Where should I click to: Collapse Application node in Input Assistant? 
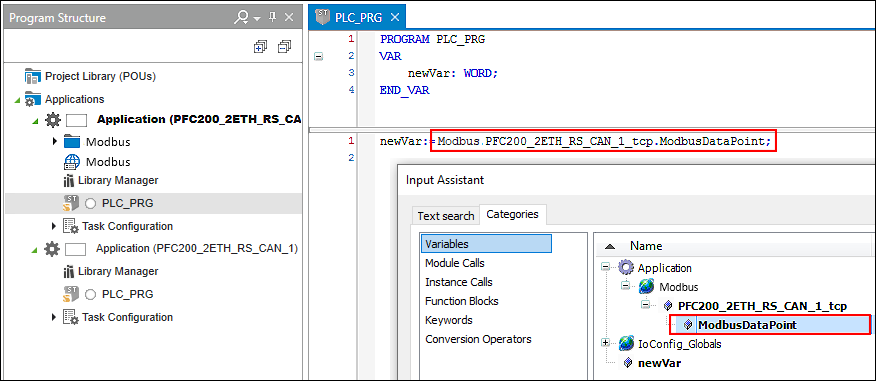pos(605,268)
